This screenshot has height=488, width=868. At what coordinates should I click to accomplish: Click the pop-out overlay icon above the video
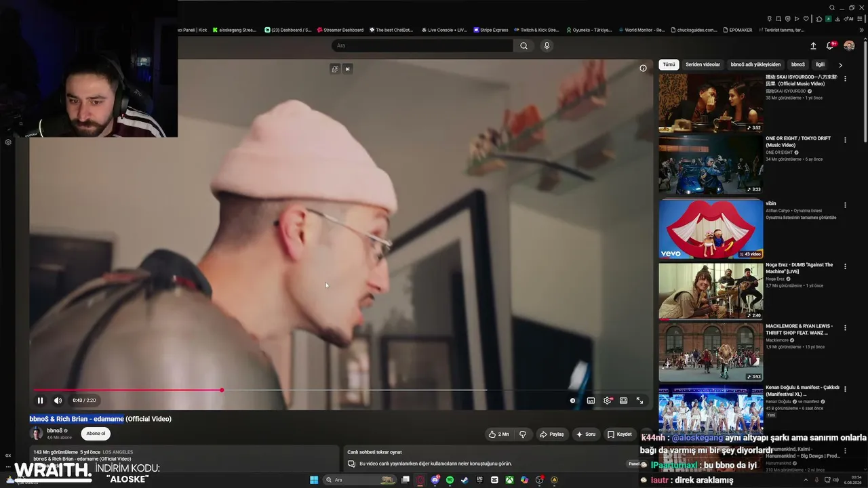click(335, 68)
